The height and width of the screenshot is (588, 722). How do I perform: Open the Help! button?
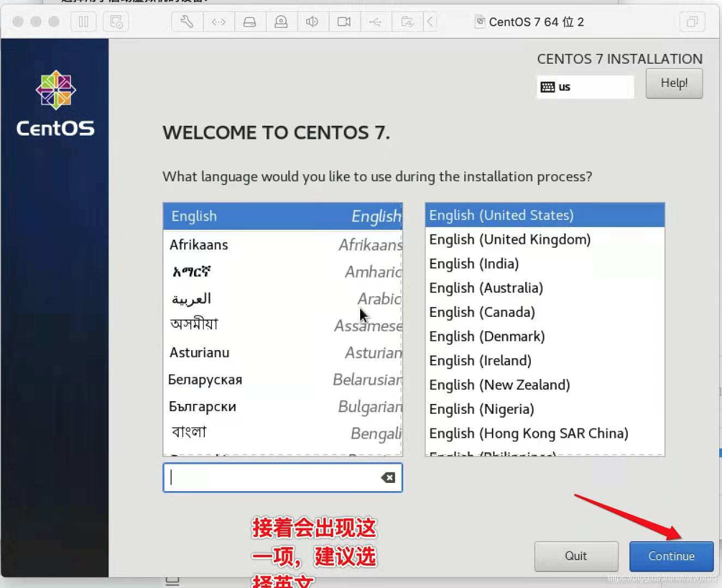point(674,83)
